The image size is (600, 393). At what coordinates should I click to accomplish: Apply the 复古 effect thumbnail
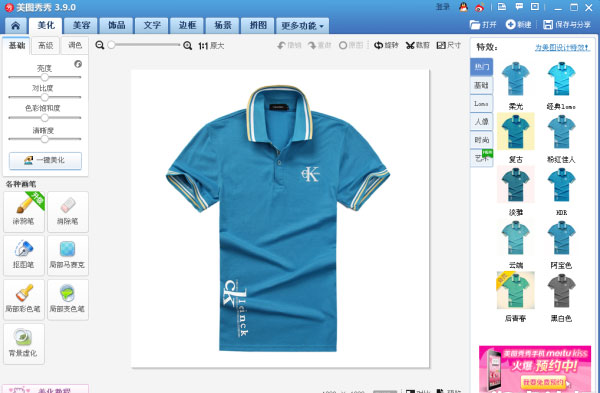pyautogui.click(x=515, y=132)
